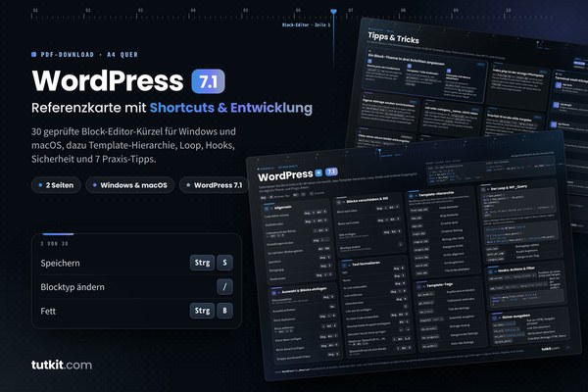Select the "Windows & macOS" pill
Viewport: 588px width, 392px height.
(129, 185)
